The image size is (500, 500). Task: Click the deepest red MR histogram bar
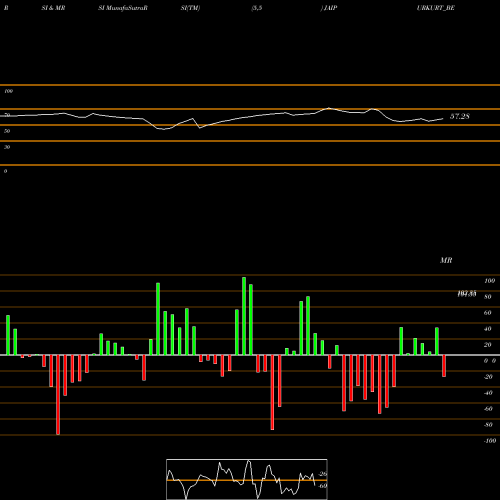[58, 395]
